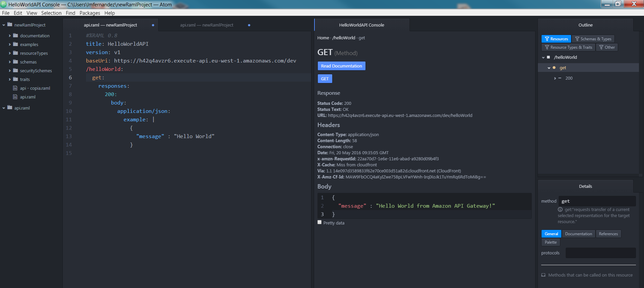Click the protocols input field

pos(600,253)
